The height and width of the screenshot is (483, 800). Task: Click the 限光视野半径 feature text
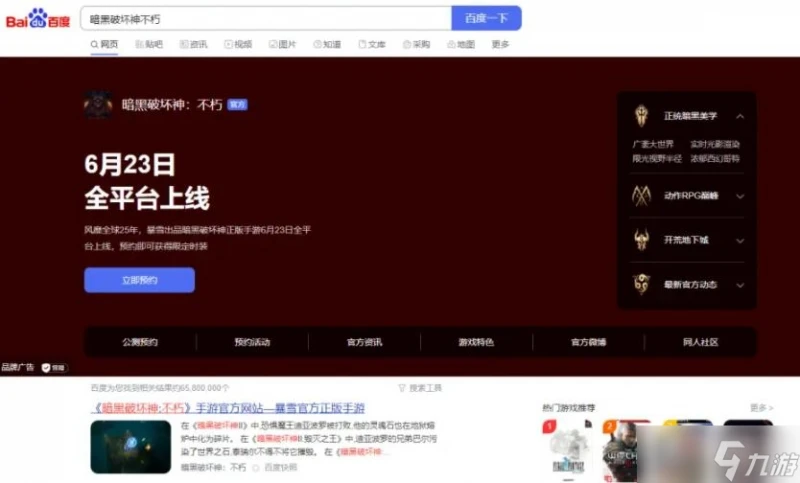(x=657, y=159)
